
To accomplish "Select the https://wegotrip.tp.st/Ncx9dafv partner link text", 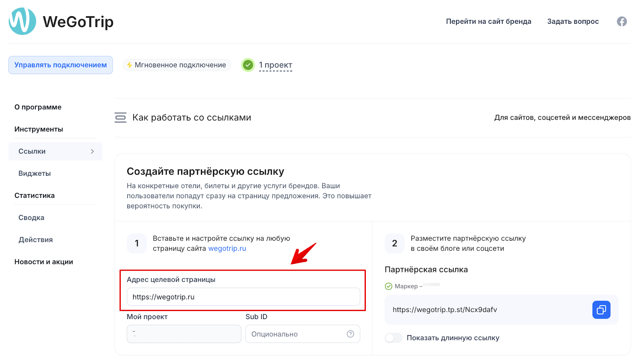I will (445, 310).
